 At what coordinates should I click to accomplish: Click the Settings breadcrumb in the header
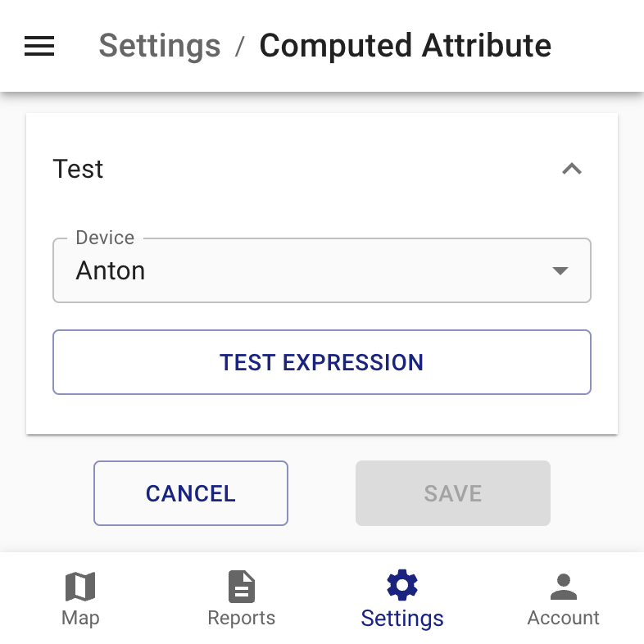point(160,46)
